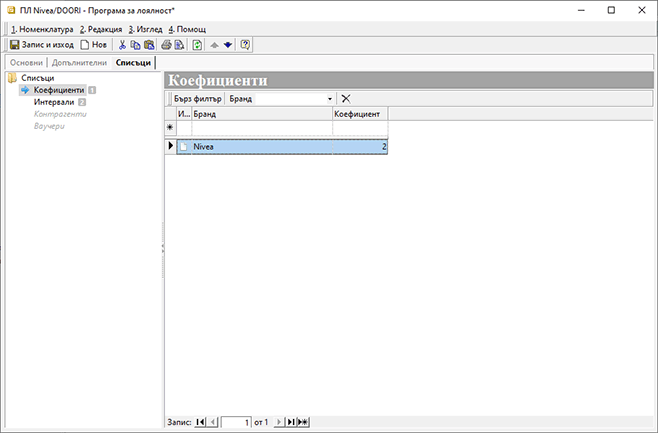This screenshot has width=658, height=433.
Task: Open the 4. Помощ menu
Action: pos(187,29)
